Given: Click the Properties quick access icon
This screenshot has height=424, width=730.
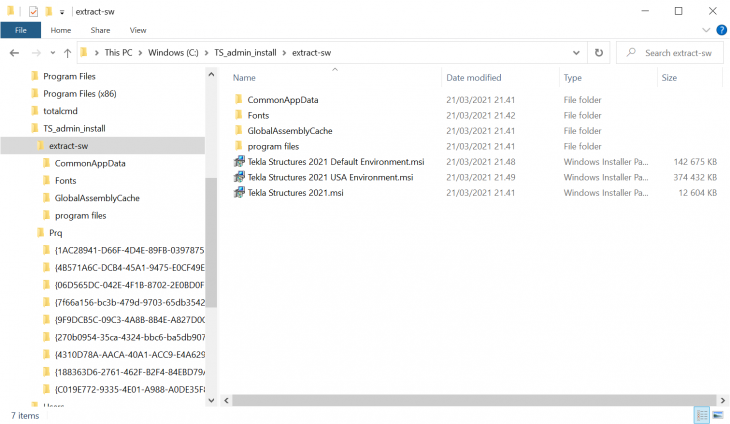Looking at the screenshot, I should click(33, 11).
